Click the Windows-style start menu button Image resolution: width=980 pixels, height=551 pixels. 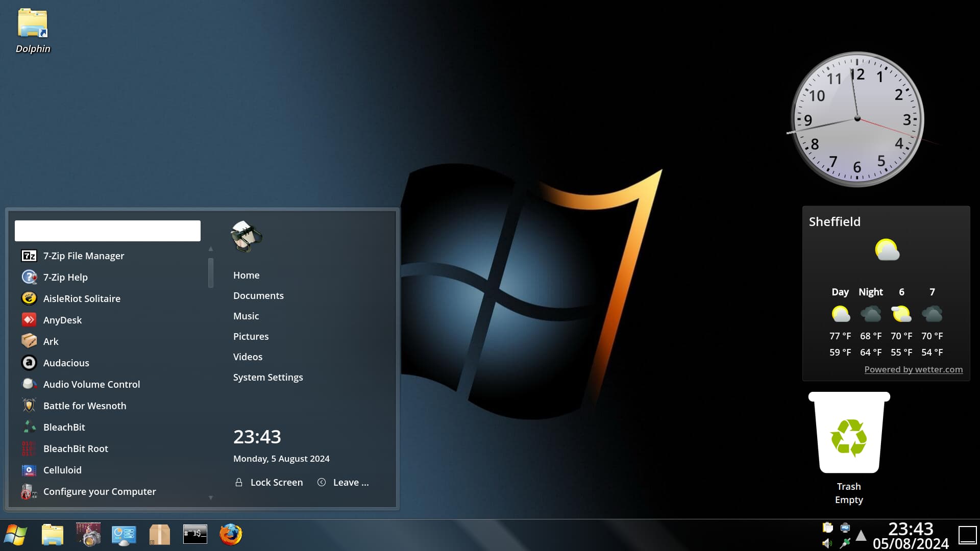pos(16,535)
